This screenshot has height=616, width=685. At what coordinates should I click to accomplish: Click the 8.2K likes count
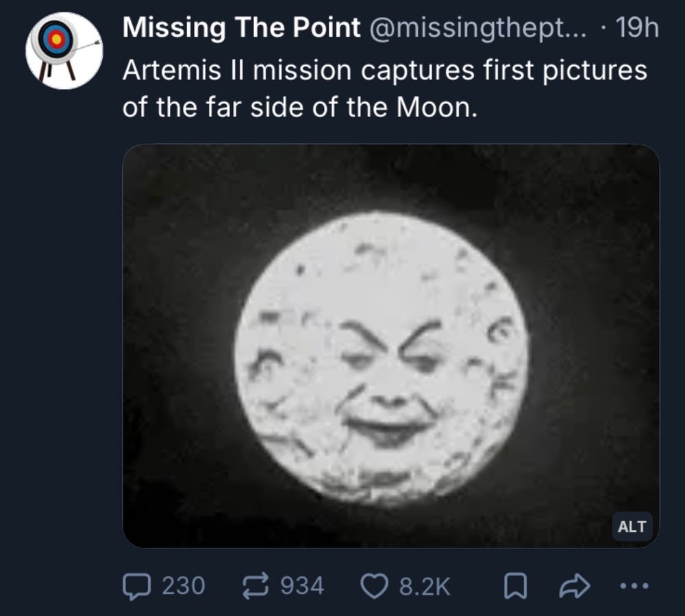click(x=426, y=585)
